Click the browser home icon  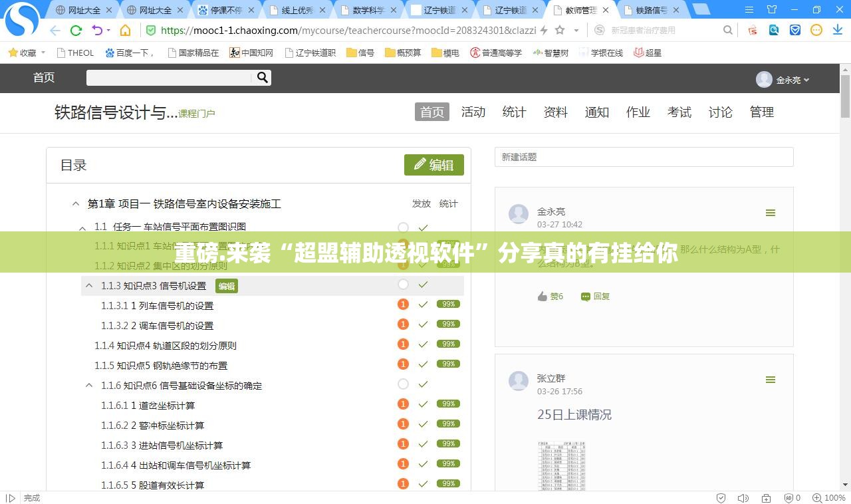(x=125, y=30)
